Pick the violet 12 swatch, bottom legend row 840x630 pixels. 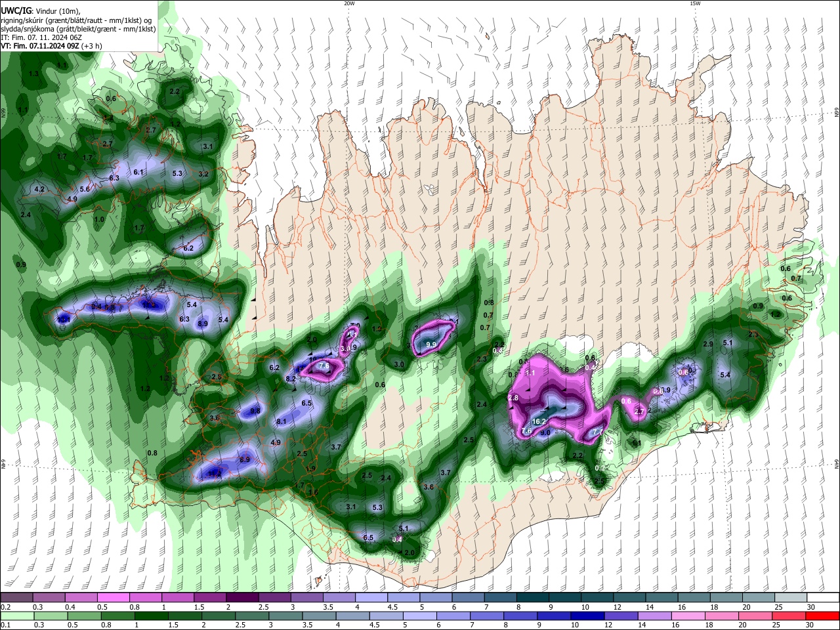[621, 616]
